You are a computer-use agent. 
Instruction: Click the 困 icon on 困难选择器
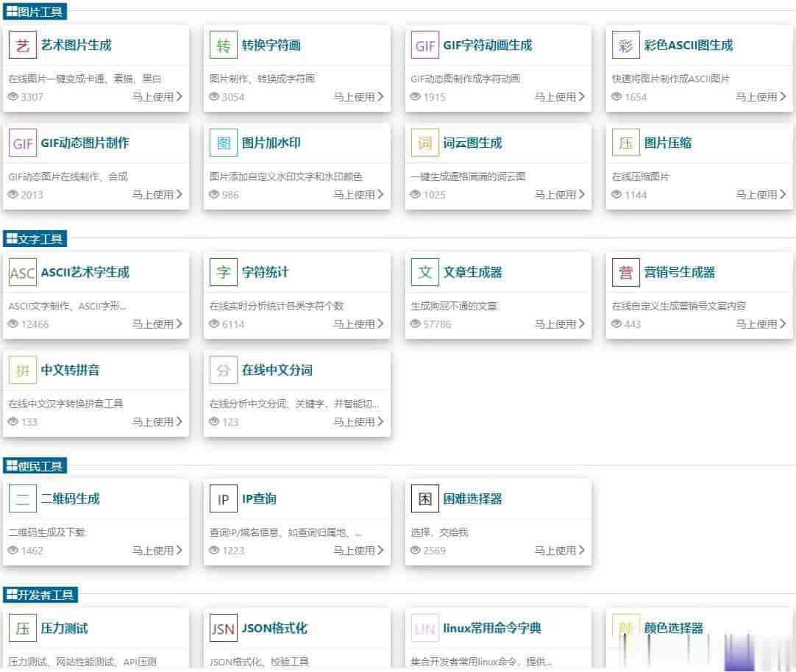point(424,498)
